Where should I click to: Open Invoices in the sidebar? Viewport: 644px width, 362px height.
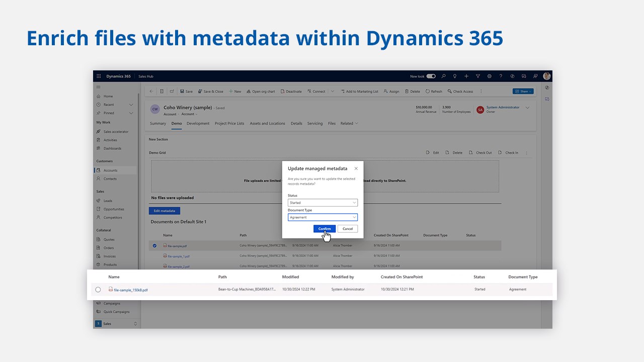coord(110,256)
